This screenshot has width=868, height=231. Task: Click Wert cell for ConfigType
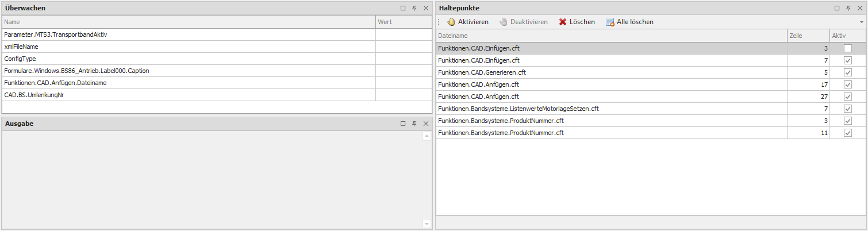tap(402, 59)
